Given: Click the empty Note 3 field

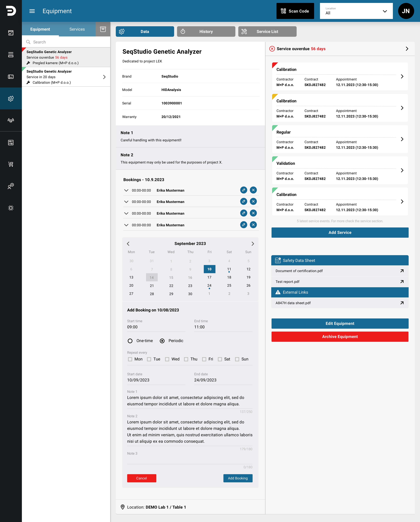Looking at the screenshot, I should (190, 458).
